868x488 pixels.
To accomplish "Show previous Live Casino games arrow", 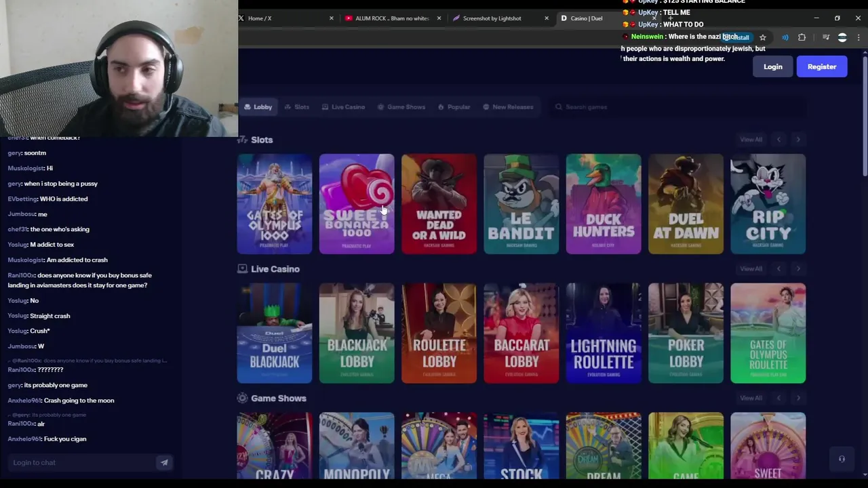I will click(778, 269).
